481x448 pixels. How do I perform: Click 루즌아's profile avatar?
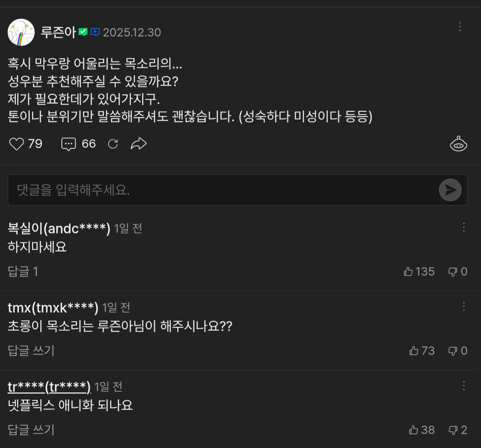(x=21, y=32)
